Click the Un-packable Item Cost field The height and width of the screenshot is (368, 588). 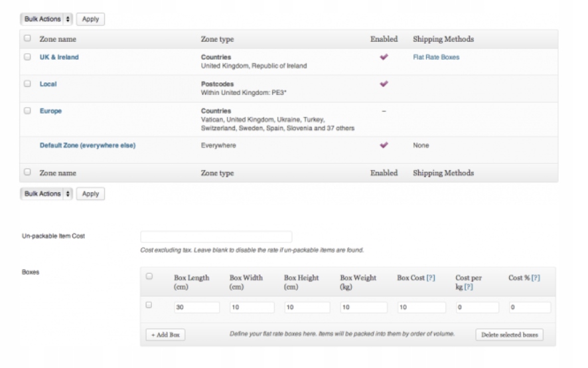pyautogui.click(x=216, y=236)
